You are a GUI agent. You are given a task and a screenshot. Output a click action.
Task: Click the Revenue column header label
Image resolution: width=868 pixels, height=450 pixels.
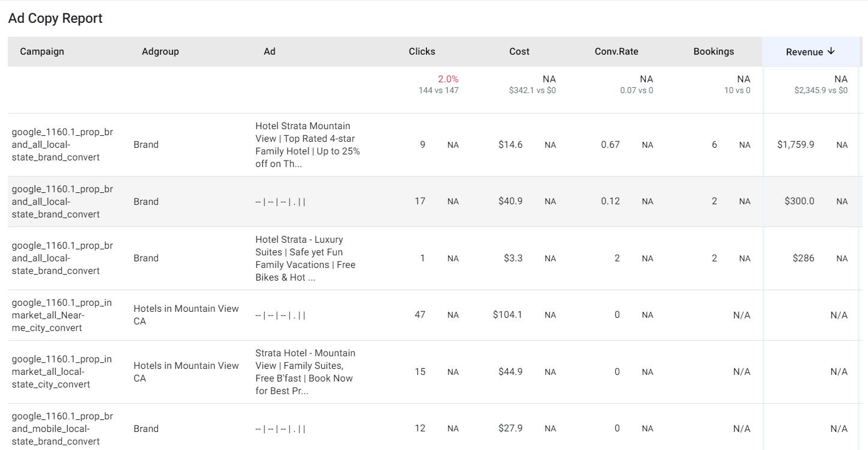pyautogui.click(x=804, y=52)
